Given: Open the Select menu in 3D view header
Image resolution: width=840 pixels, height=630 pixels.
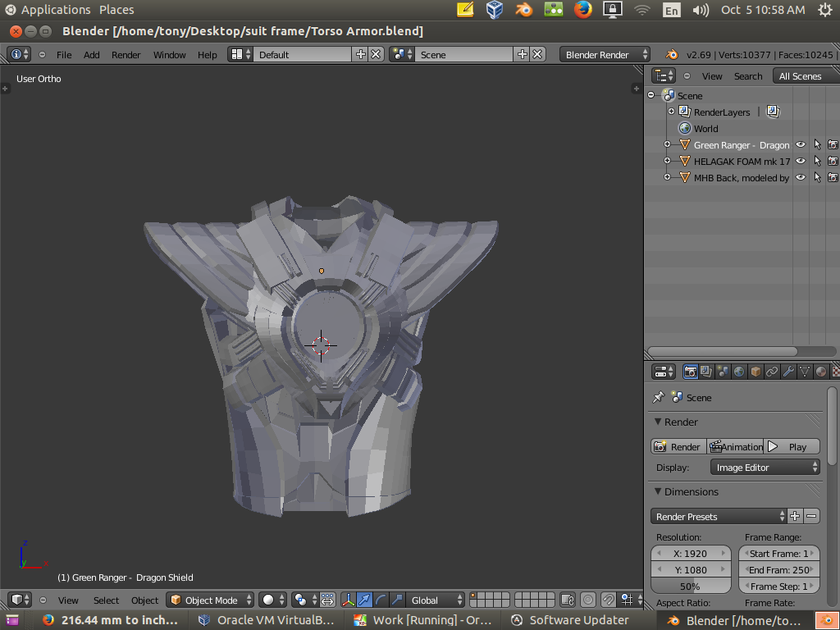Looking at the screenshot, I should point(106,600).
